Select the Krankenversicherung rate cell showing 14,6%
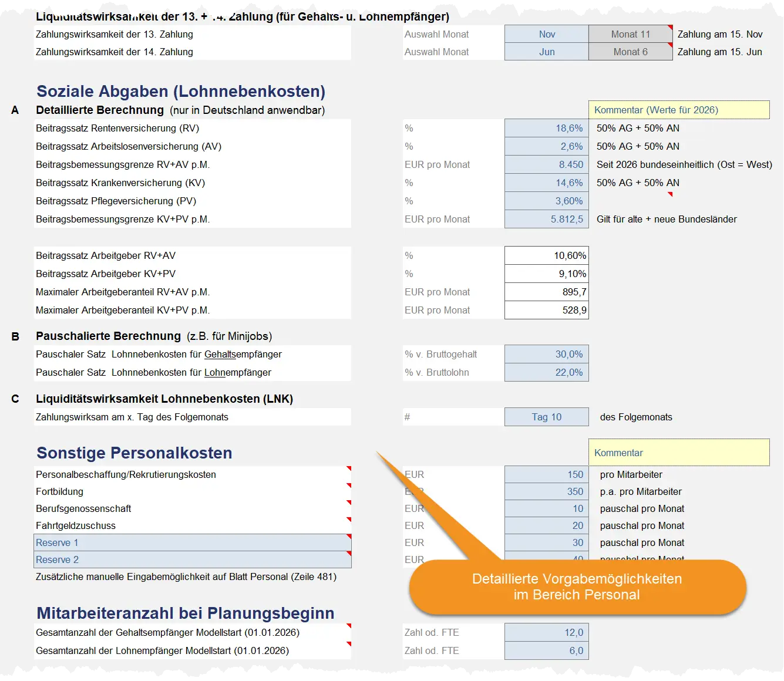 546,183
